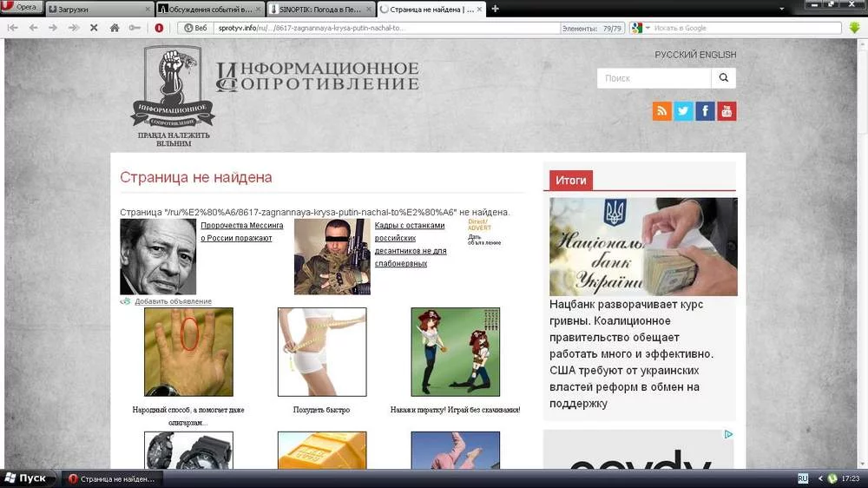Viewport: 868px width, 488px height.
Task: Open the Веб site info badge
Action: [x=195, y=28]
